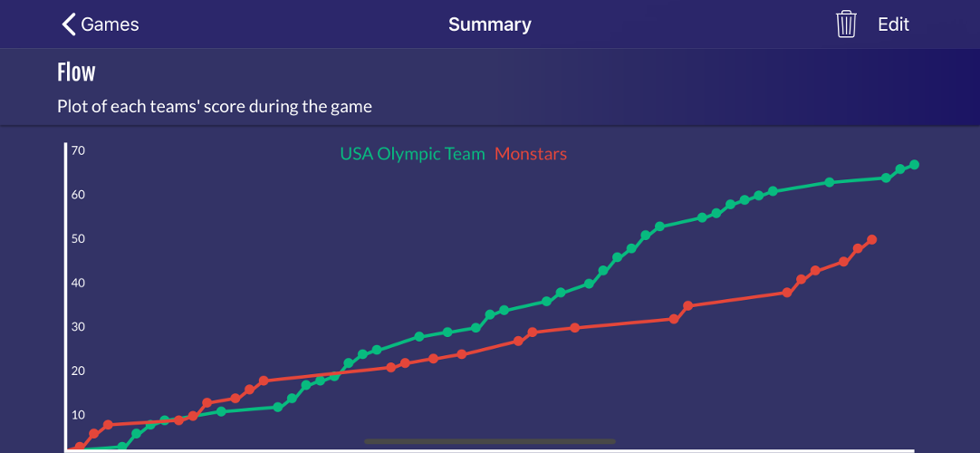Select the red data point at score 38
This screenshot has width=980, height=453.
click(787, 293)
